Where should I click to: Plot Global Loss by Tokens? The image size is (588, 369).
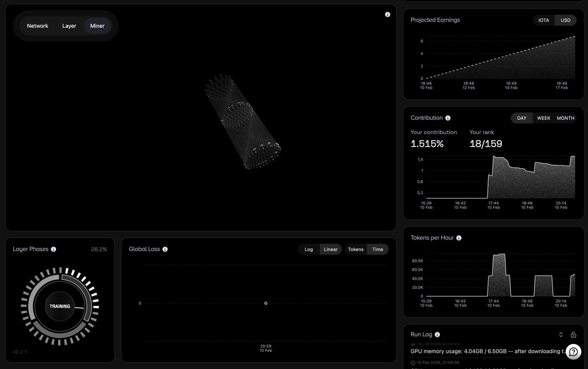pyautogui.click(x=356, y=249)
